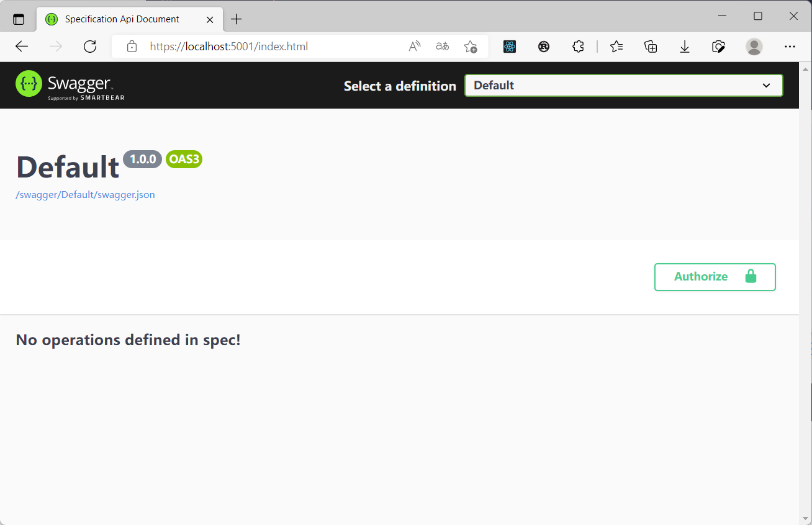Screen dimensions: 812x525
Task: Click the Translate page icon
Action: coord(442,47)
